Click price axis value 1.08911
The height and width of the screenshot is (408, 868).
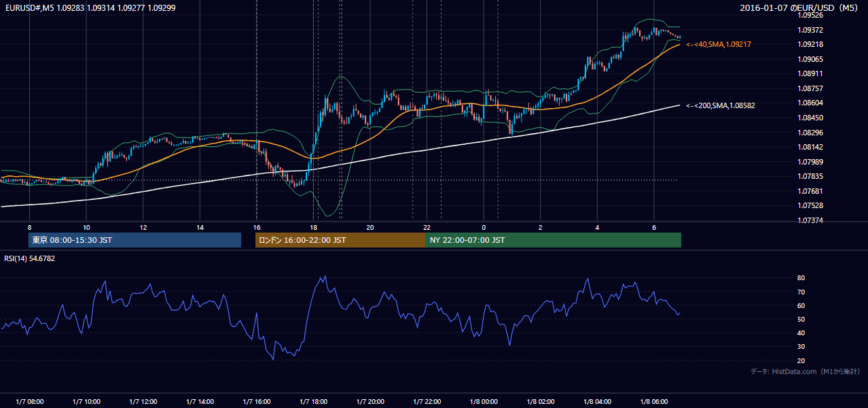tap(810, 73)
